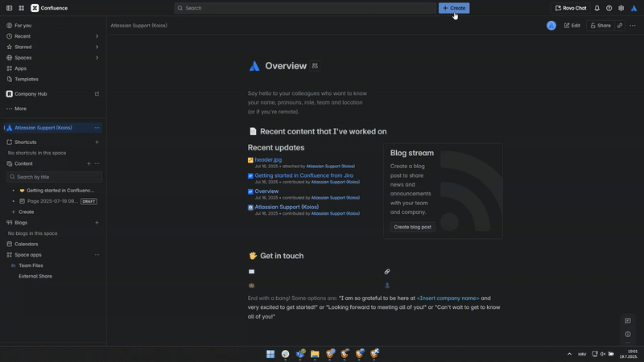Add content with the Content plus icon
This screenshot has height=362, width=644.
(89, 163)
